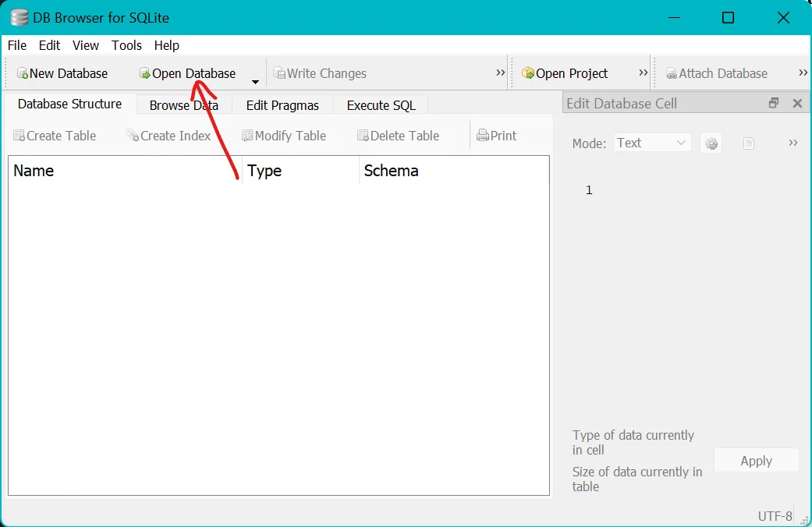Click the Open Project toolbar button
Image resolution: width=812 pixels, height=527 pixels.
(565, 73)
